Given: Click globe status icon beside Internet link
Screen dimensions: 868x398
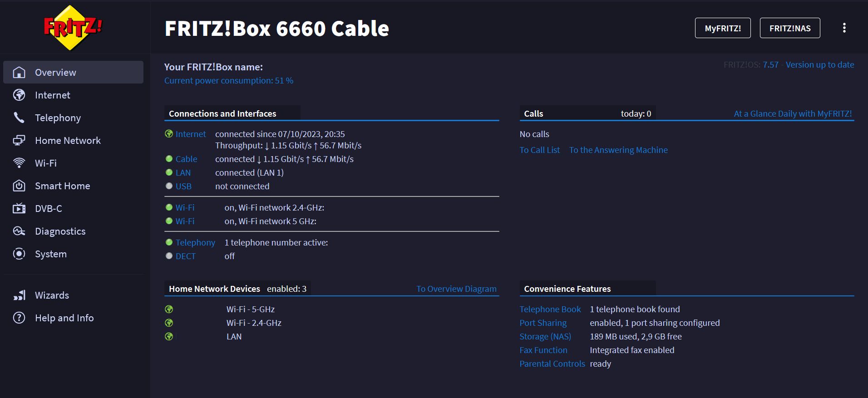Looking at the screenshot, I should click(x=169, y=133).
